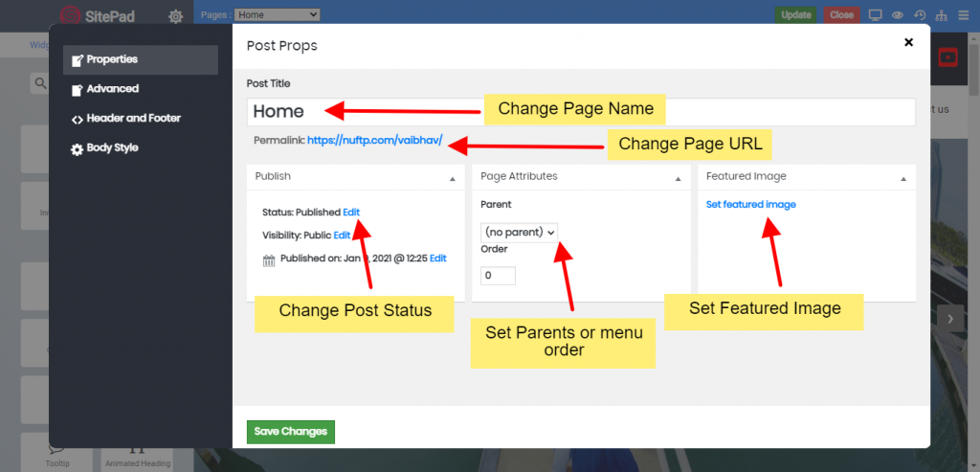The width and height of the screenshot is (980, 472).
Task: Click the desktop preview monitor icon
Action: tap(875, 15)
